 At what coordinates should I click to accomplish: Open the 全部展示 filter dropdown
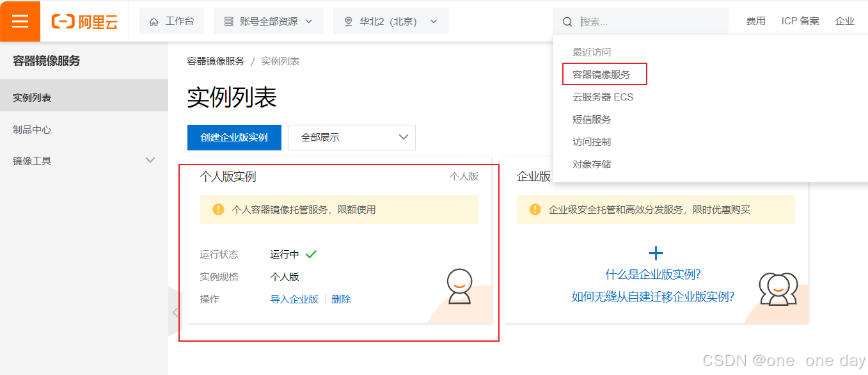click(x=351, y=137)
